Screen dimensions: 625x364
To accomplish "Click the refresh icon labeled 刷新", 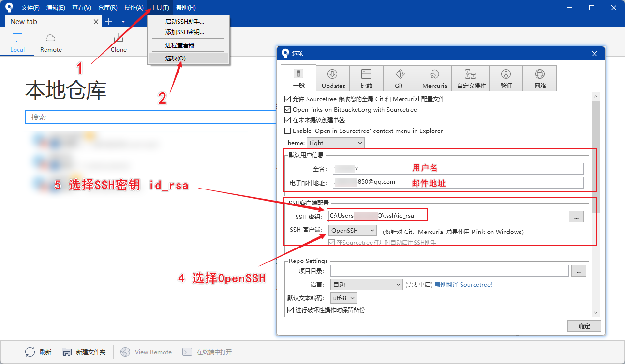I will (x=30, y=352).
